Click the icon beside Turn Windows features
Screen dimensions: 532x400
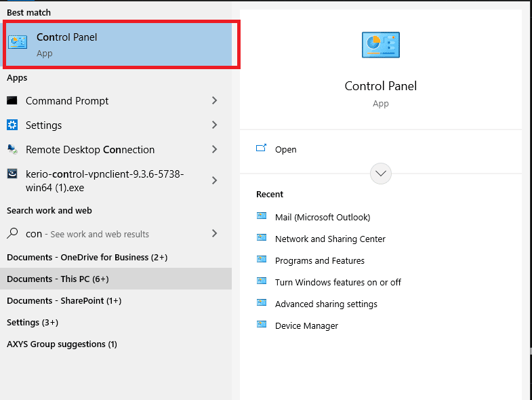[262, 281]
